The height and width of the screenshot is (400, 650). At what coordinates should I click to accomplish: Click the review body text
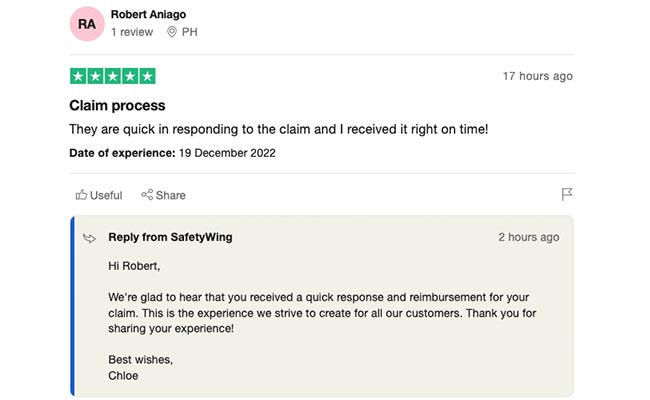(x=278, y=130)
